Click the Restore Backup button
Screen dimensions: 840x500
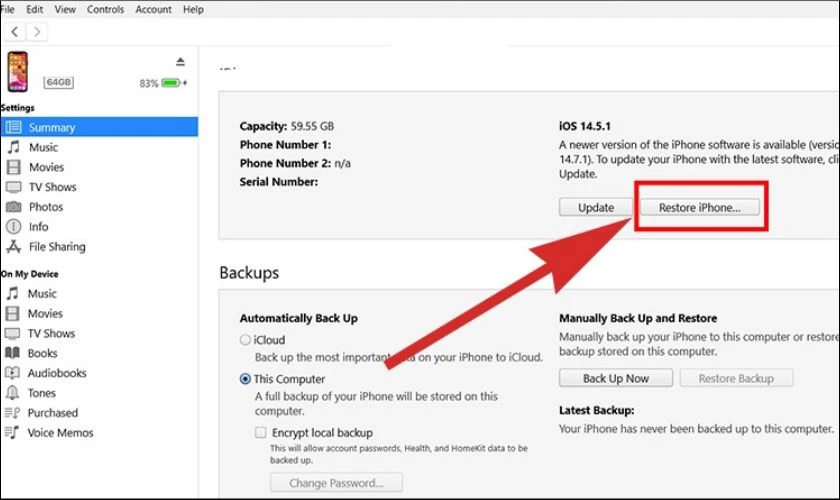(736, 378)
